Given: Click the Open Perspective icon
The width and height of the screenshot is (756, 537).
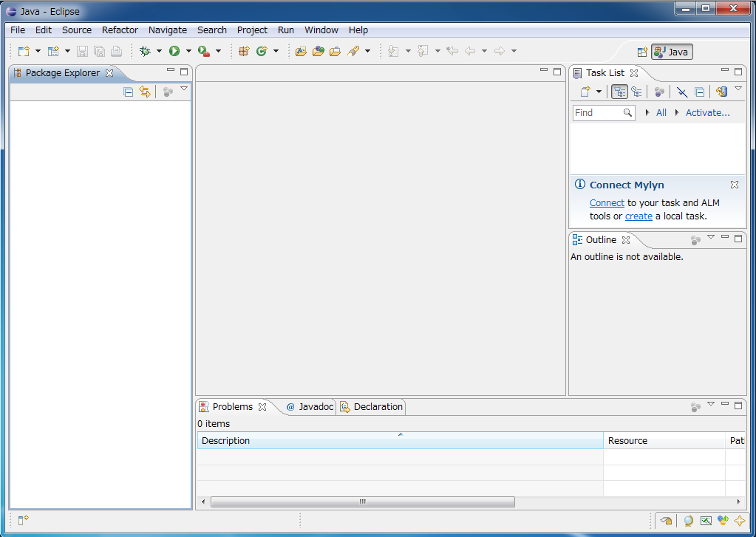Looking at the screenshot, I should 642,52.
